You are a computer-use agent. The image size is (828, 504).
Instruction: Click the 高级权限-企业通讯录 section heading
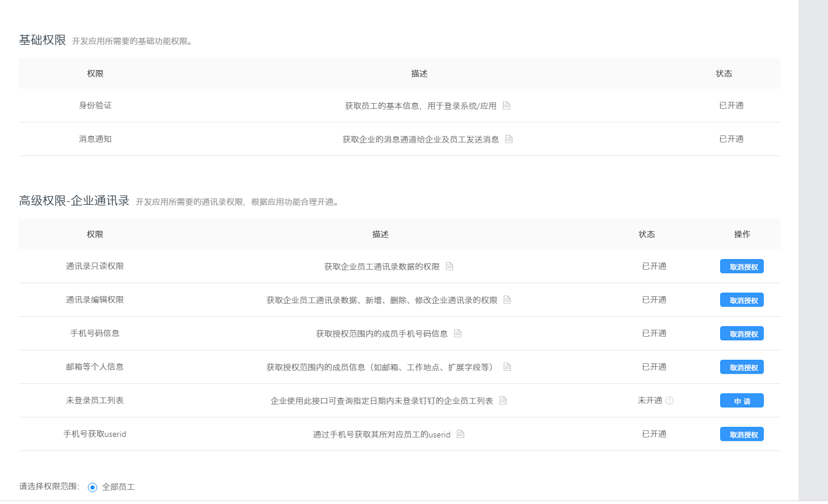73,200
